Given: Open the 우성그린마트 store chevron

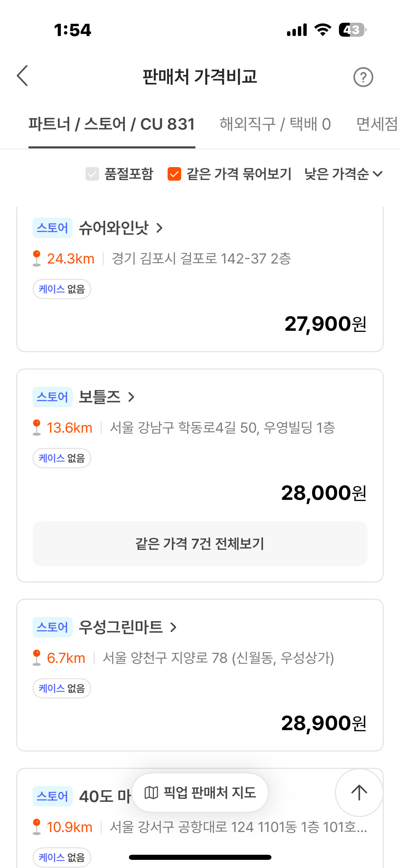Looking at the screenshot, I should (x=173, y=627).
